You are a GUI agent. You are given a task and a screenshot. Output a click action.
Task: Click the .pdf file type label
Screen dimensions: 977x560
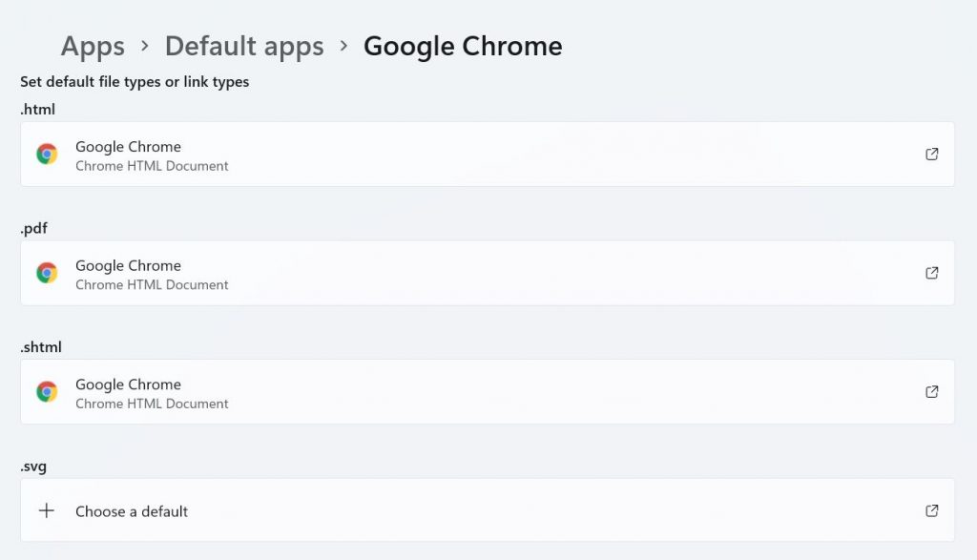point(33,229)
